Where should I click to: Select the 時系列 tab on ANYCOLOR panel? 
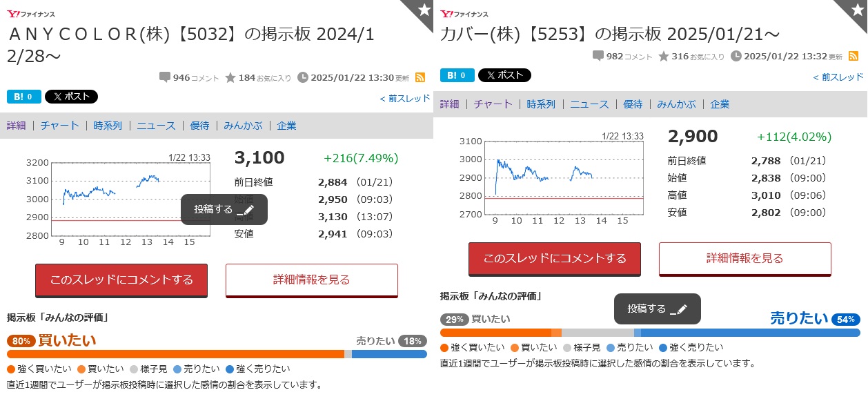[108, 126]
